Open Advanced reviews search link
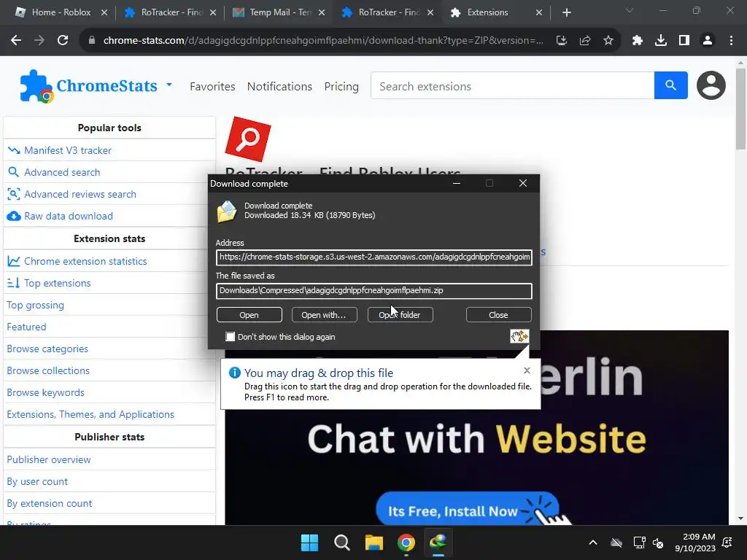The height and width of the screenshot is (560, 747). coord(80,194)
